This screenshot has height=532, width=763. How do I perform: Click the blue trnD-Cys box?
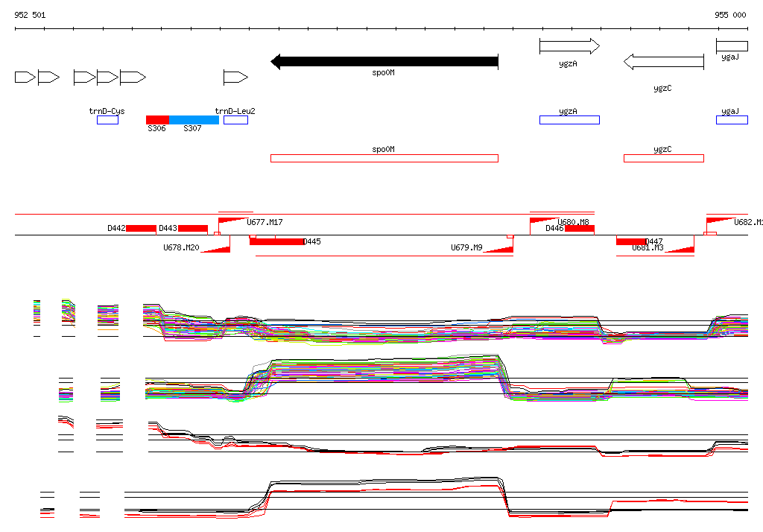coord(107,120)
